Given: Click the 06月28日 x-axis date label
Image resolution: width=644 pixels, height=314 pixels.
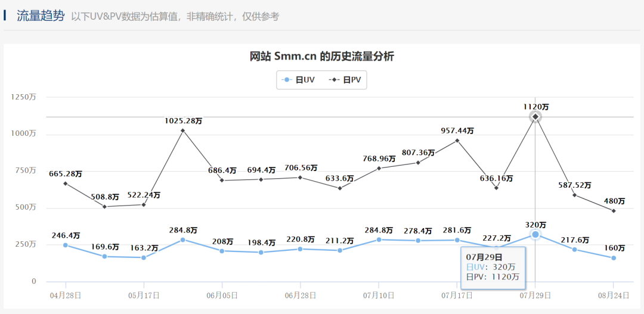Looking at the screenshot, I should coord(301,296).
